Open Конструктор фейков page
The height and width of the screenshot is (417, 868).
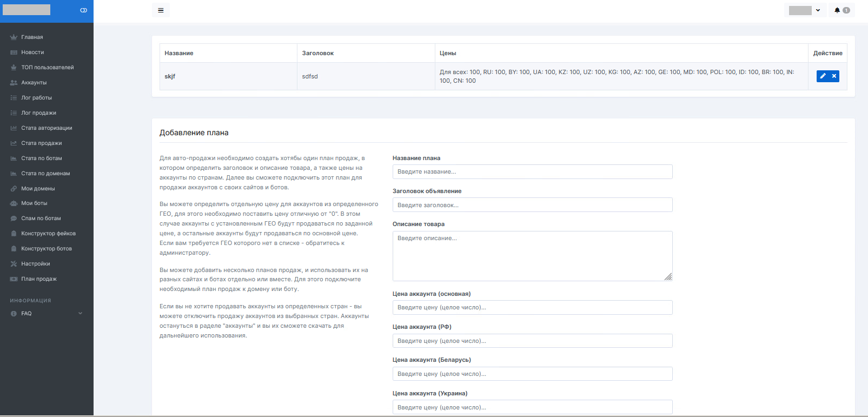(48, 234)
